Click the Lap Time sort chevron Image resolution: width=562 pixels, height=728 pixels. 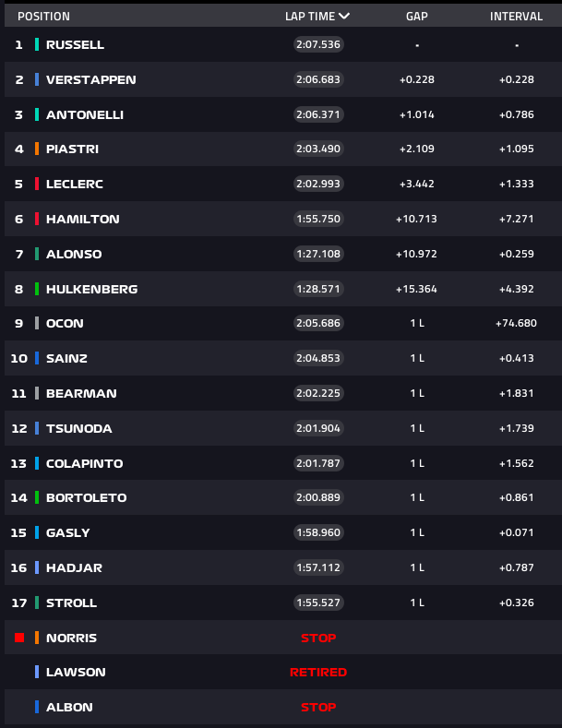click(344, 16)
